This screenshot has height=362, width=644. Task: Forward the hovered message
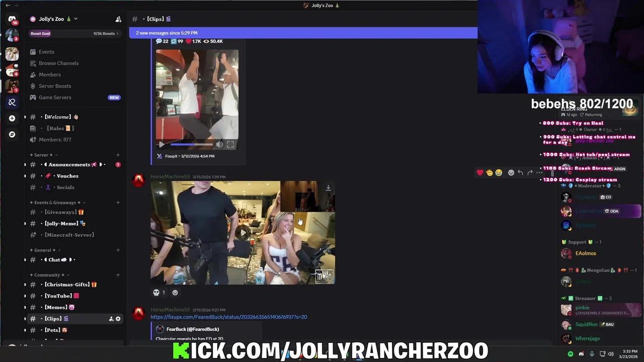point(530,172)
